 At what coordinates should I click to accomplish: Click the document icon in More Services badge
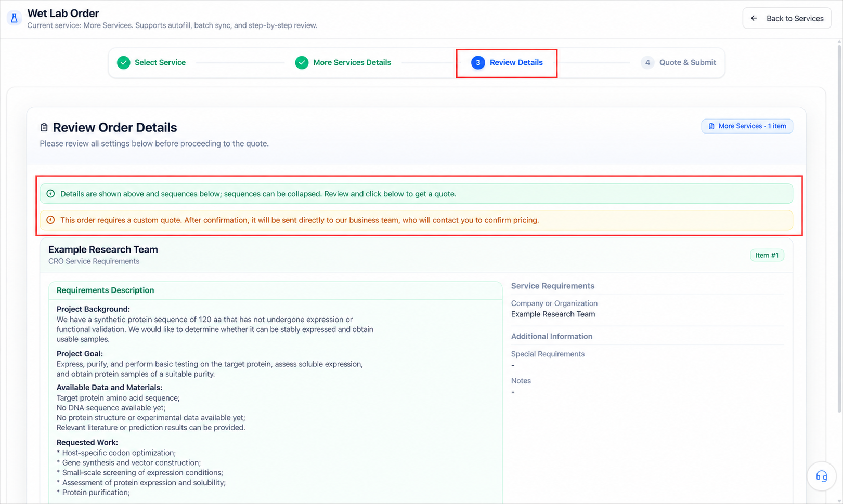tap(711, 126)
